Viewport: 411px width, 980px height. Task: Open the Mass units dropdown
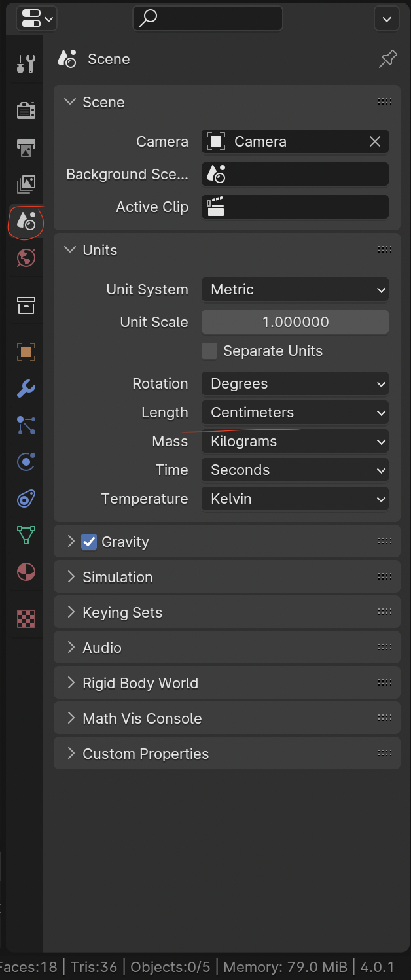pos(295,441)
